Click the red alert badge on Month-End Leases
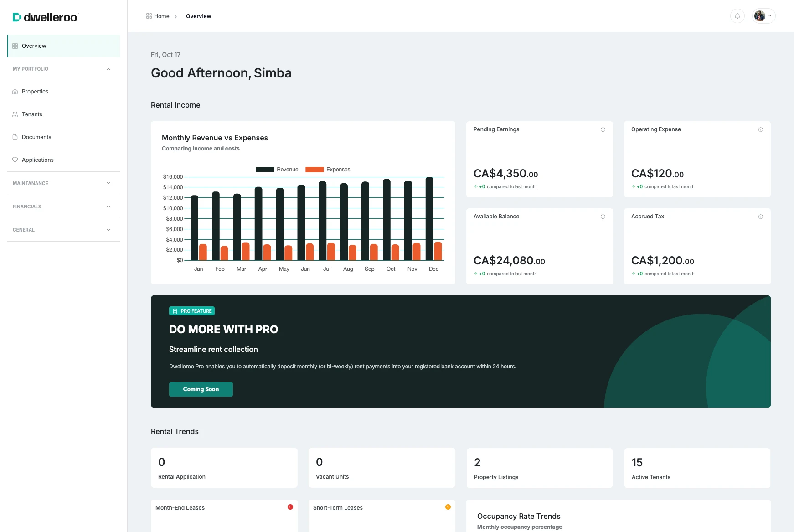The height and width of the screenshot is (532, 794). 290,506
